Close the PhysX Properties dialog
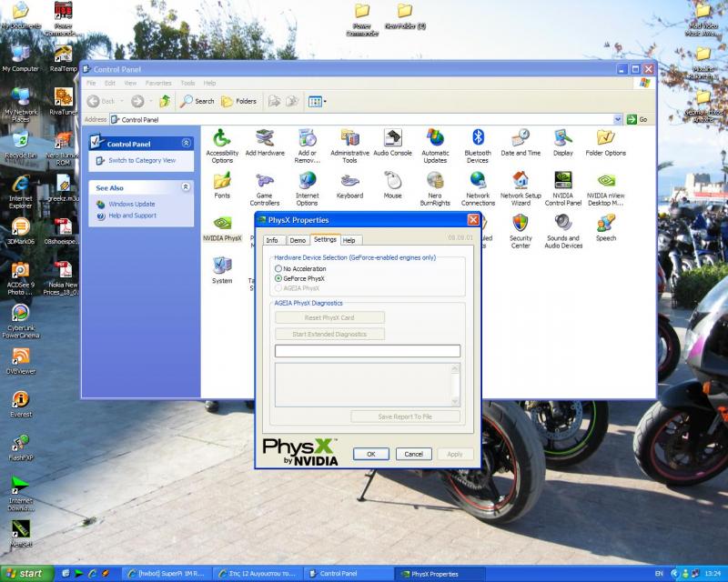This screenshot has width=728, height=582. [x=473, y=219]
